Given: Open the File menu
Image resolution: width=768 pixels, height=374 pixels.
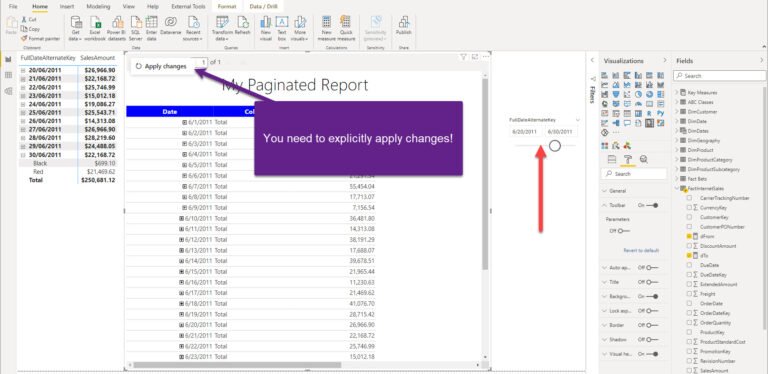Looking at the screenshot, I should pos(13,6).
